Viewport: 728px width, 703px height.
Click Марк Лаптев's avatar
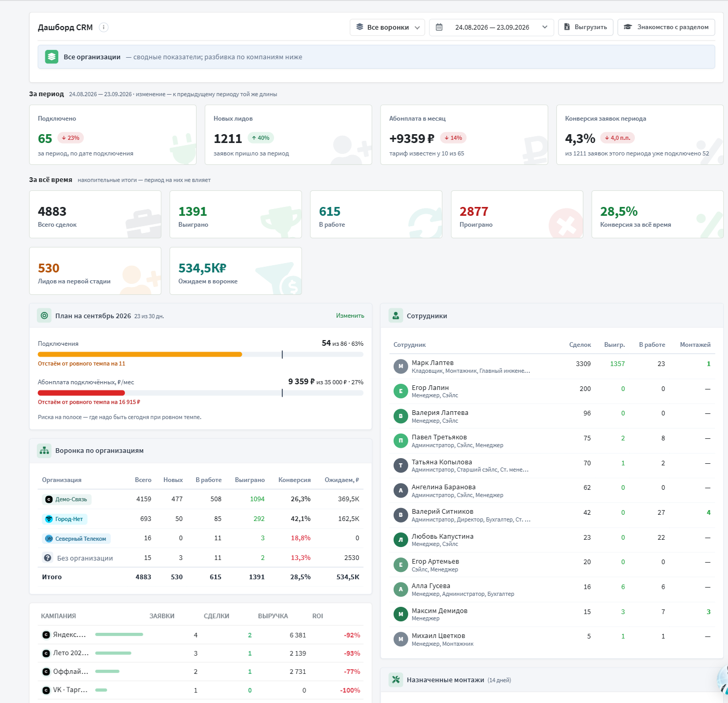(400, 366)
